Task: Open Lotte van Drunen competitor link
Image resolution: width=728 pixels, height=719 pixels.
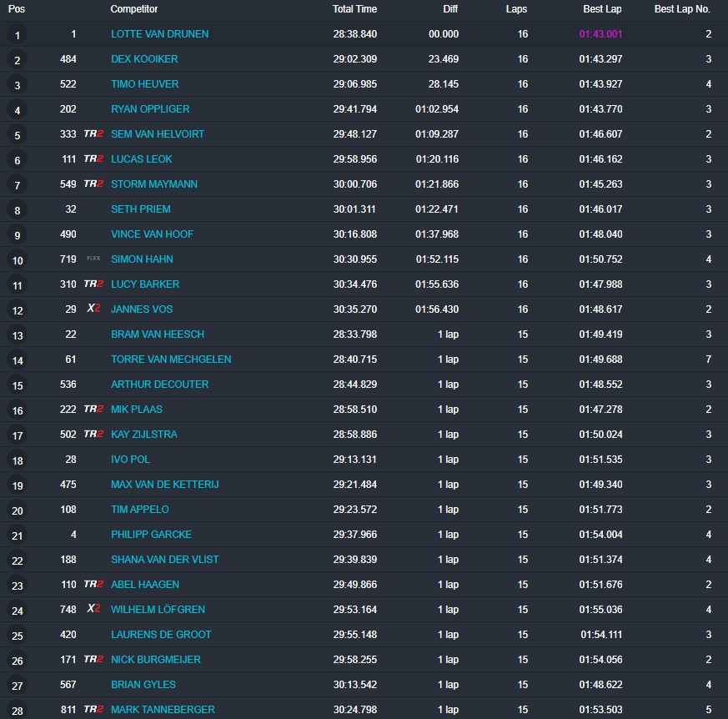Action: [159, 34]
